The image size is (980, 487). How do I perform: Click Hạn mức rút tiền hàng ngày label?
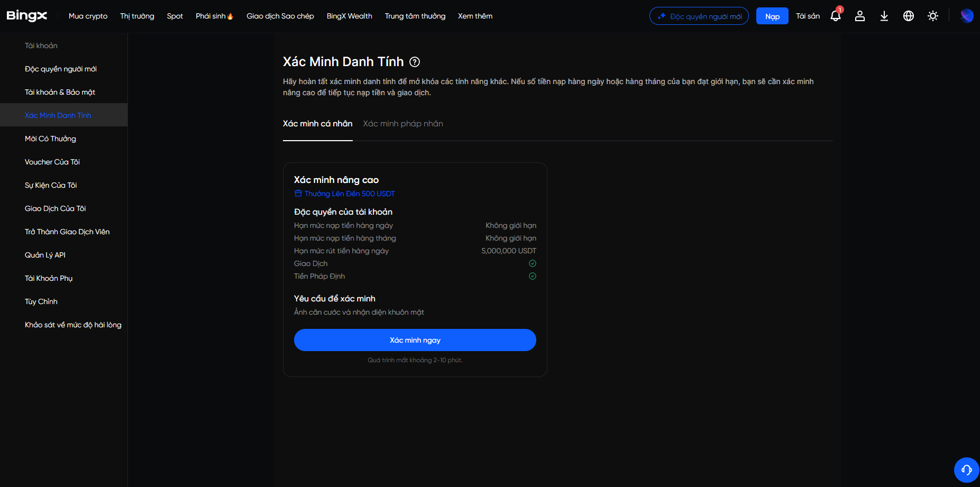[341, 251]
